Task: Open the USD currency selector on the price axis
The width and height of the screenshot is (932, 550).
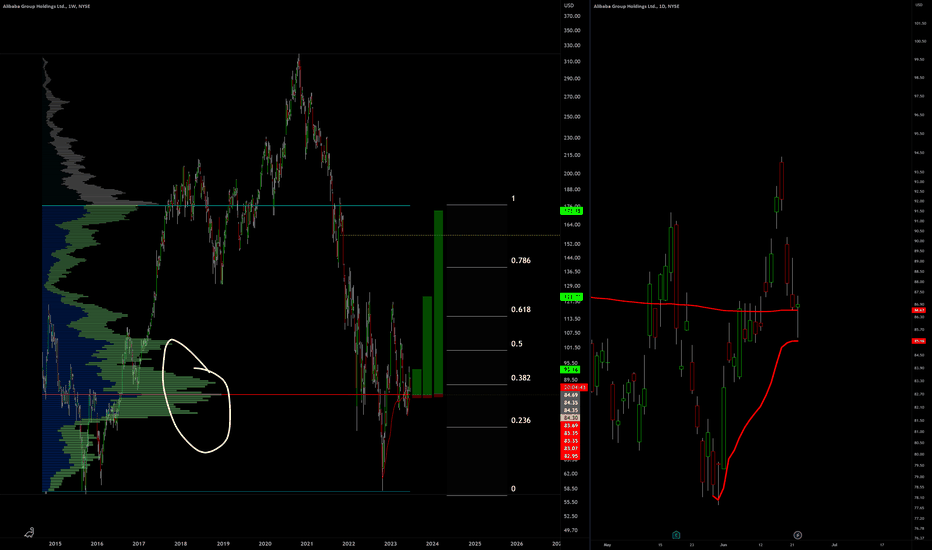Action: pyautogui.click(x=569, y=5)
